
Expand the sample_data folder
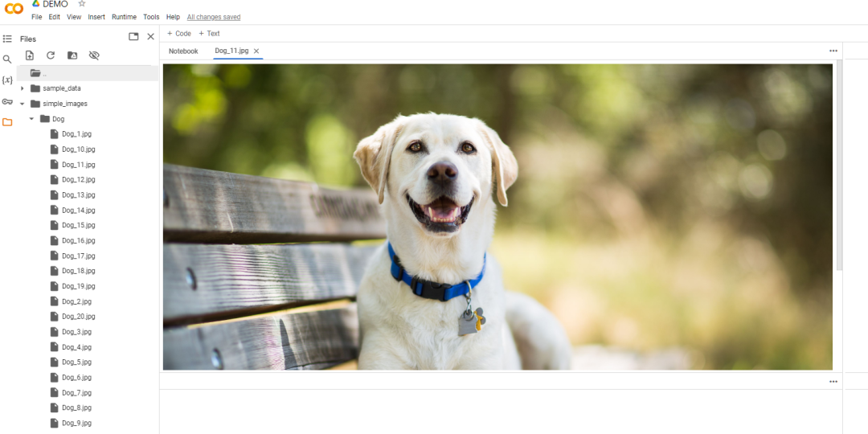23,88
